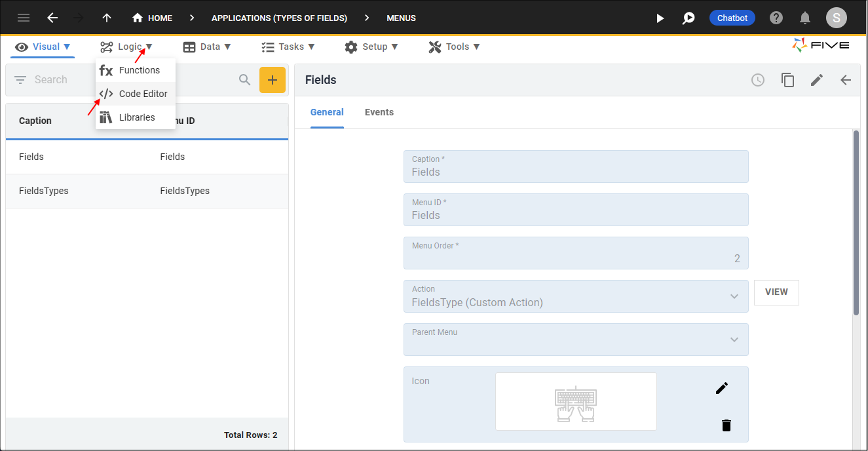868x451 pixels.
Task: Run the application using the play icon
Action: [660, 18]
